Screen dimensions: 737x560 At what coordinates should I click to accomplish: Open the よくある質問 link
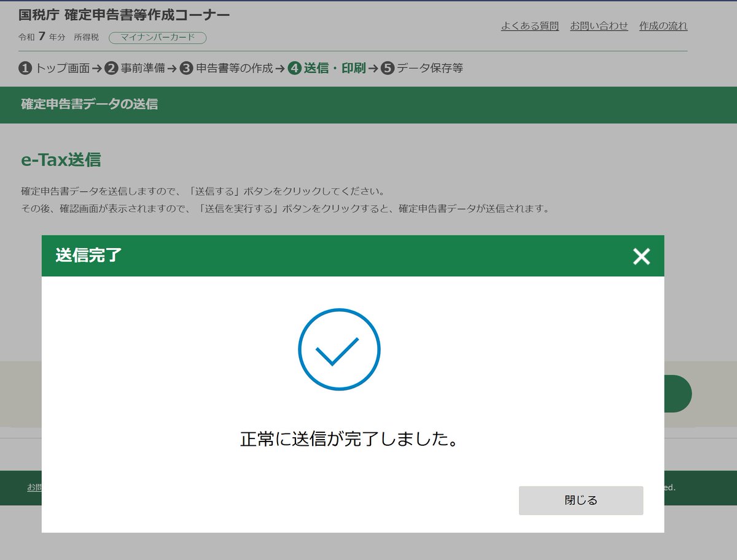[530, 26]
